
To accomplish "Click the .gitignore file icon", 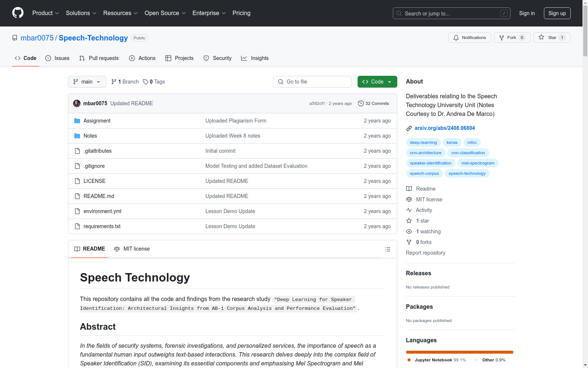I will pos(77,166).
